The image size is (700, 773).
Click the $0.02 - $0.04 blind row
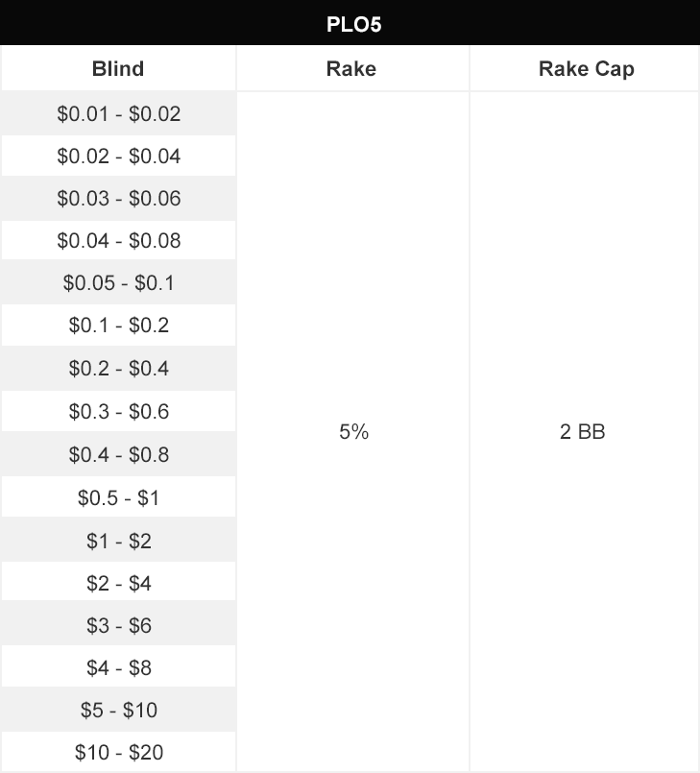click(118, 156)
